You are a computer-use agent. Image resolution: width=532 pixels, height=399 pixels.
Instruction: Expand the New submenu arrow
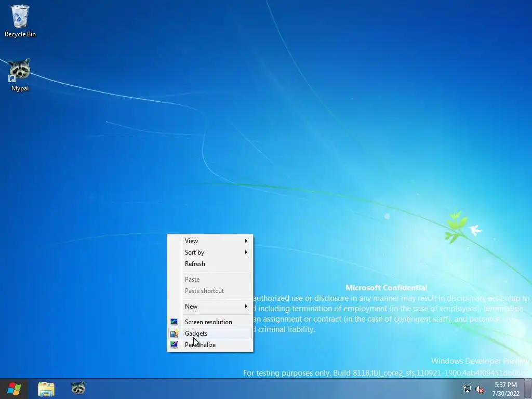[x=246, y=307]
